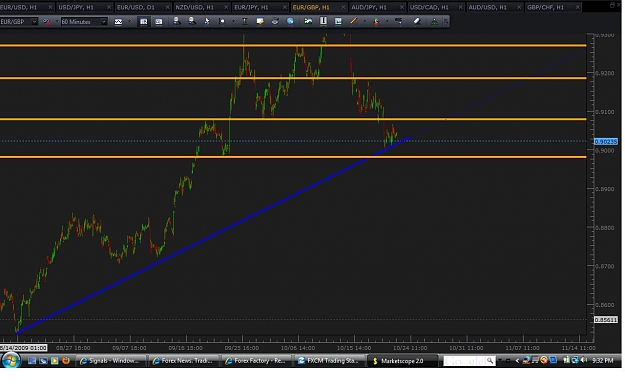This screenshot has height=391, width=625.
Task: Select the lowest orange horizontal line near 0.9000
Action: click(x=293, y=157)
